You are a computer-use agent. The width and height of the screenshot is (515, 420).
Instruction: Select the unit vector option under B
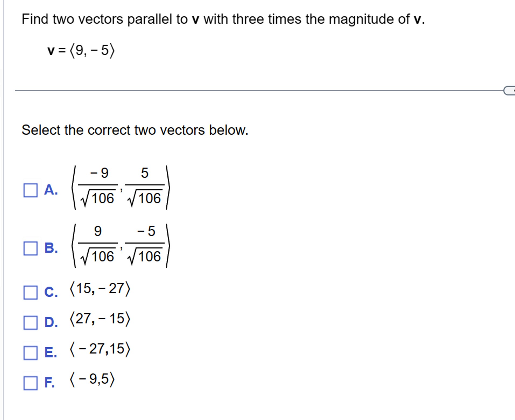[x=121, y=247]
